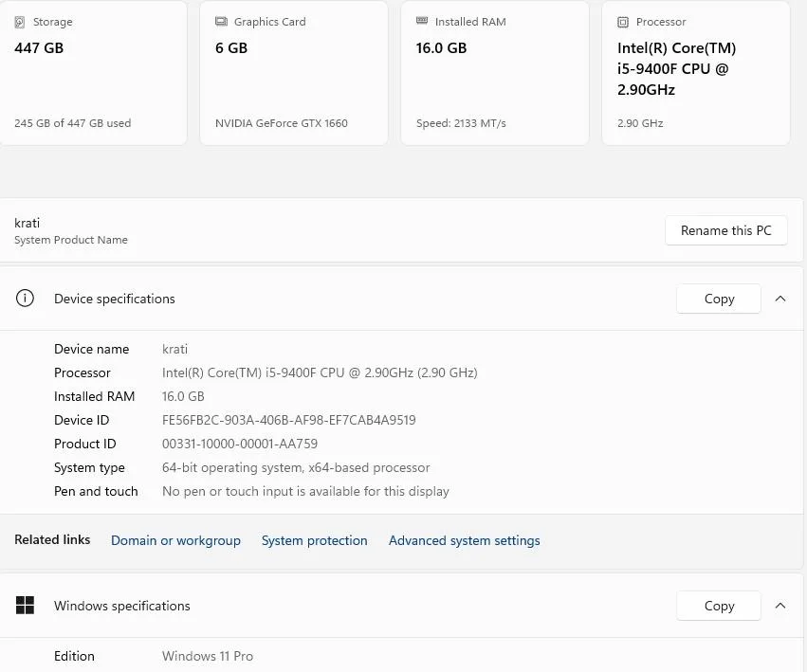Click the Windows logo icon

pos(25,606)
